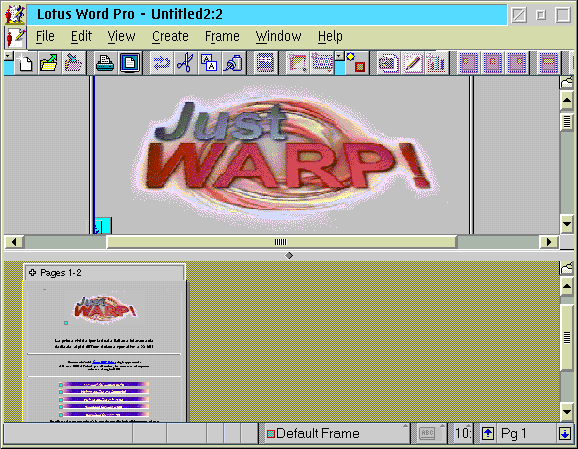Open the Edit menu

pos(81,36)
